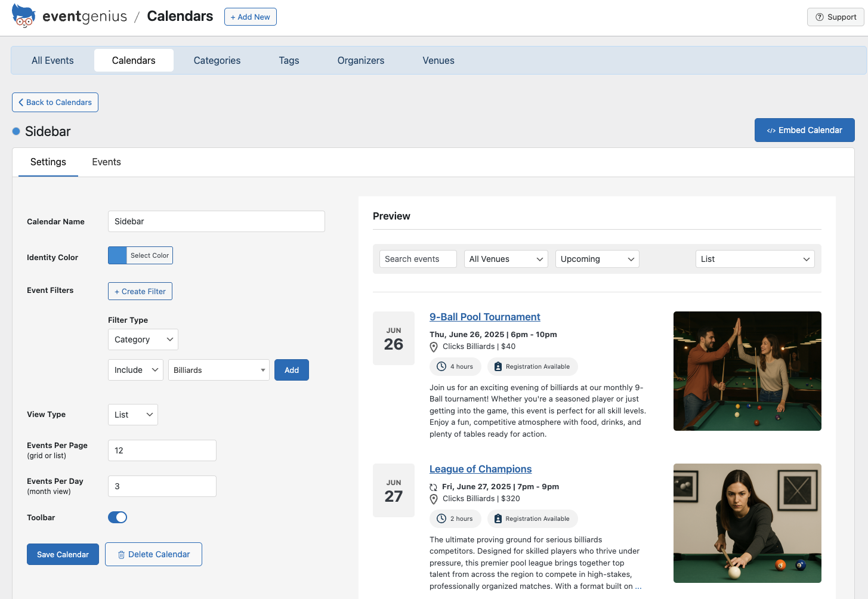Open the 9-Ball Pool Tournament link
868x599 pixels.
(485, 317)
